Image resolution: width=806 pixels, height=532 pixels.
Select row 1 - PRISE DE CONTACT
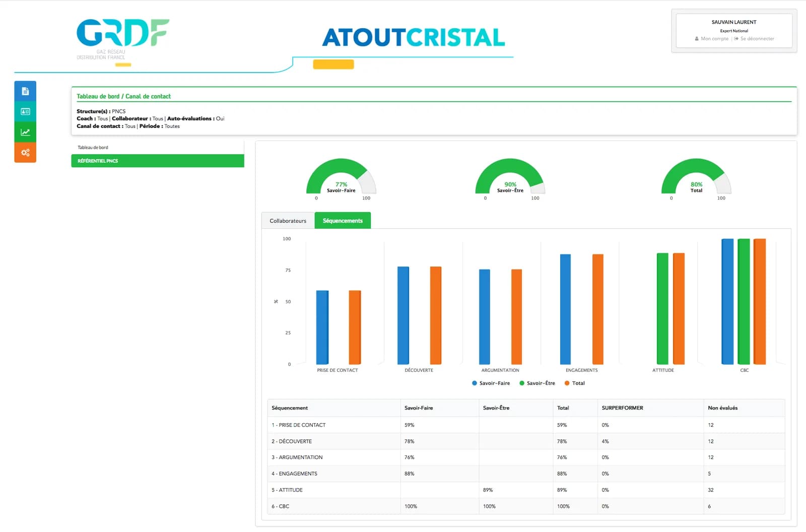point(526,425)
